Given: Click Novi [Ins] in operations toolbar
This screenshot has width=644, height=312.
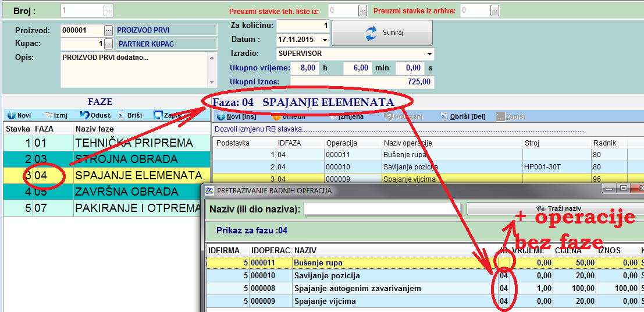Looking at the screenshot, I should pyautogui.click(x=236, y=117).
